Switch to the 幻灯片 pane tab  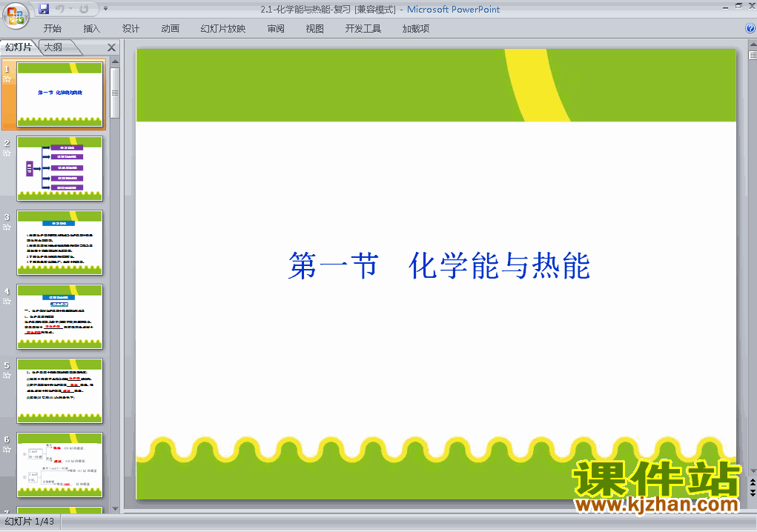point(19,47)
